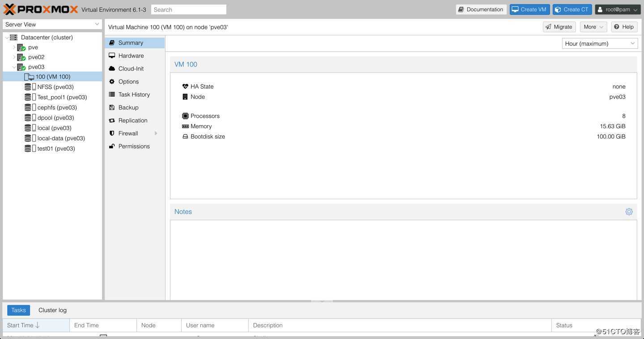
Task: Click the User name column header
Action: (215, 325)
